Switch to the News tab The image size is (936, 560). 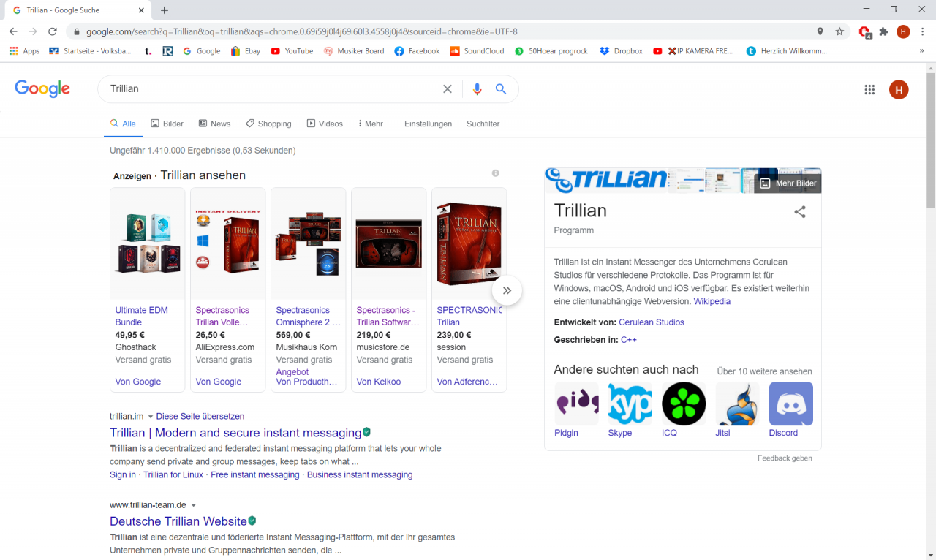click(214, 124)
